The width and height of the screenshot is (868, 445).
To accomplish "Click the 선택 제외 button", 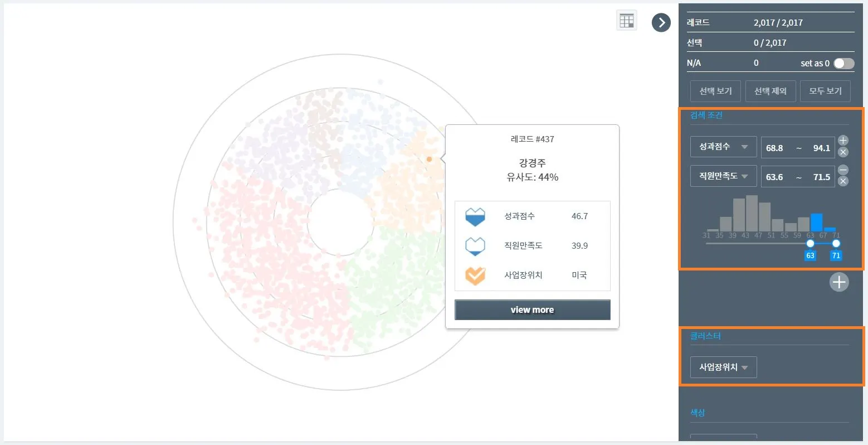I will [771, 91].
